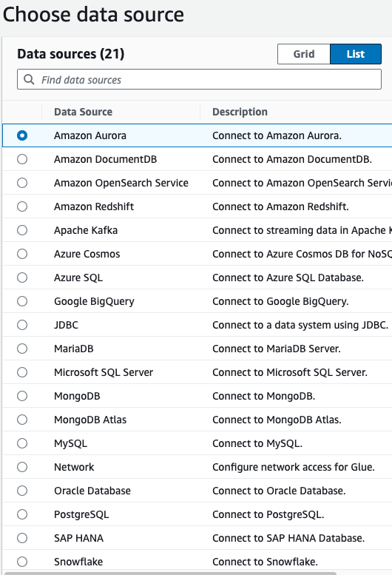Switch to Grid view
Image resolution: width=392 pixels, height=575 pixels.
[304, 54]
